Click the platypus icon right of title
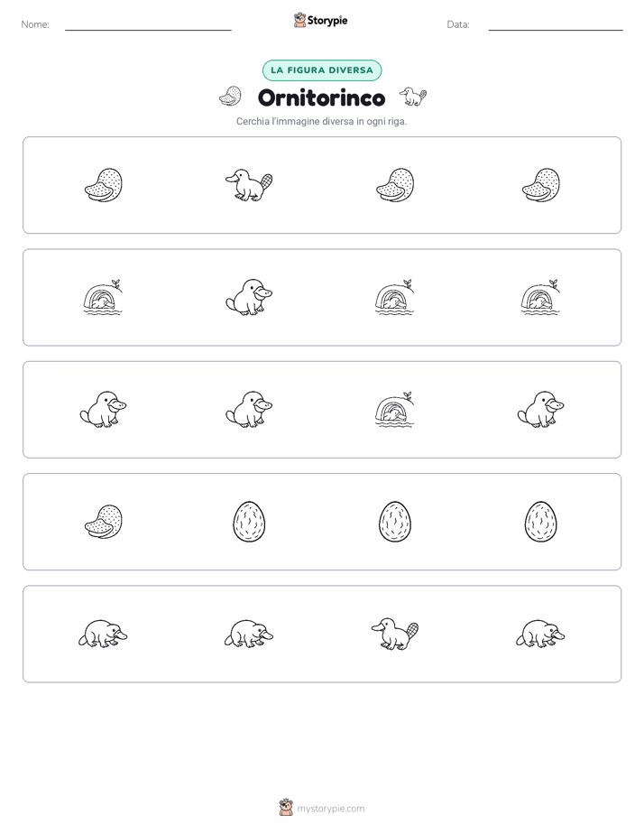Image resolution: width=644 pixels, height=834 pixels. pyautogui.click(x=413, y=97)
